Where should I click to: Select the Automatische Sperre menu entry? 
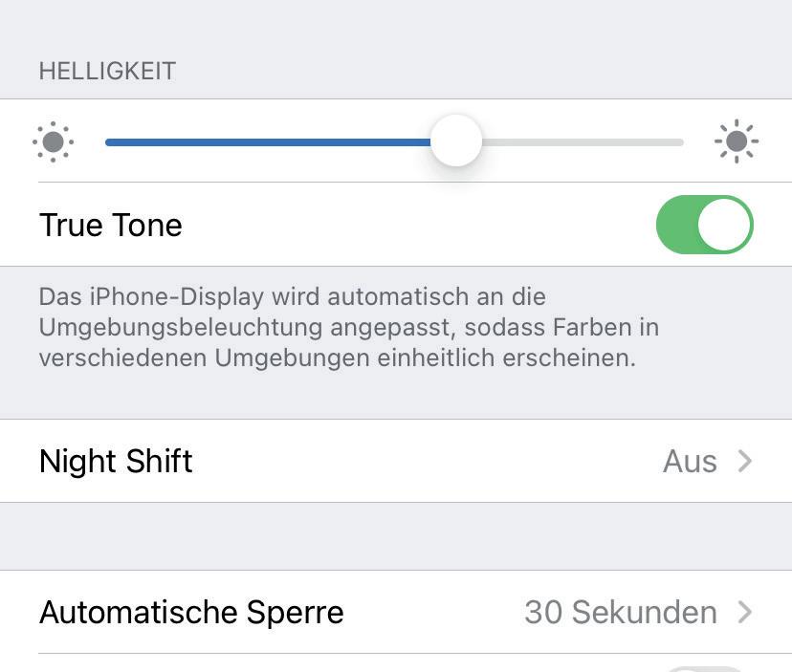point(191,612)
